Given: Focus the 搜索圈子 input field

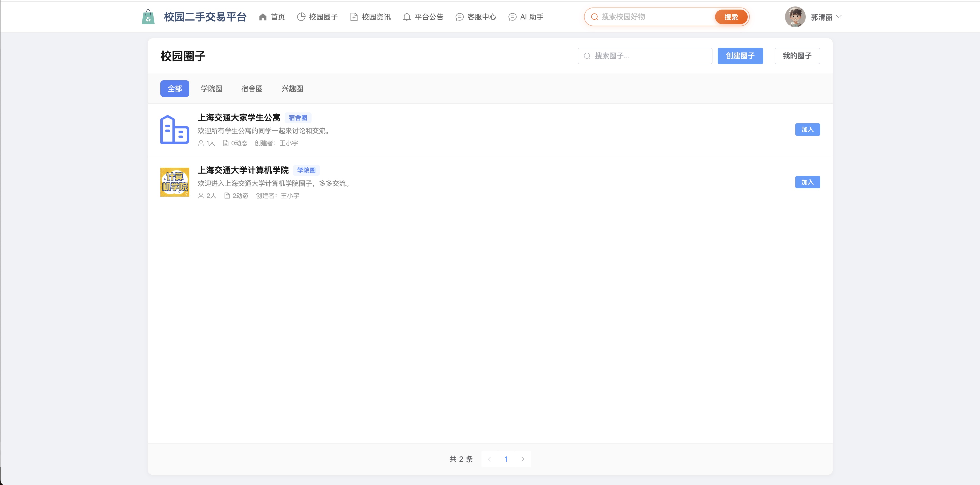Looking at the screenshot, I should pyautogui.click(x=645, y=56).
